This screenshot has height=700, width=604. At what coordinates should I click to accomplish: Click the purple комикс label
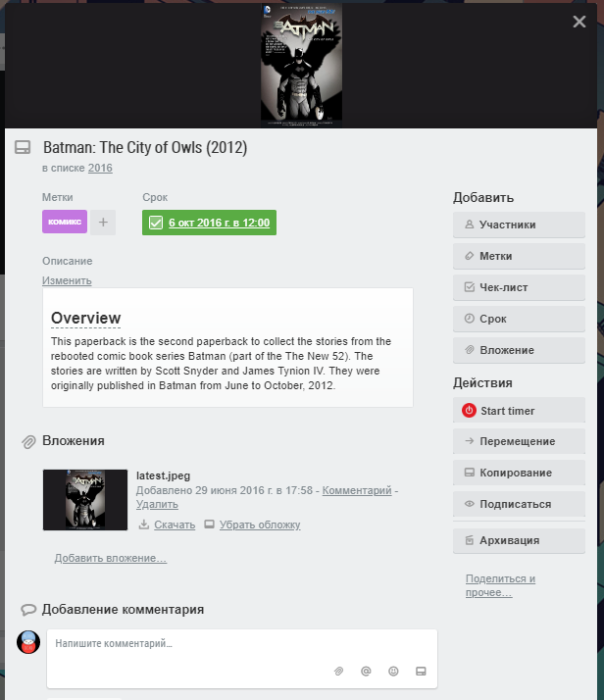pyautogui.click(x=65, y=222)
